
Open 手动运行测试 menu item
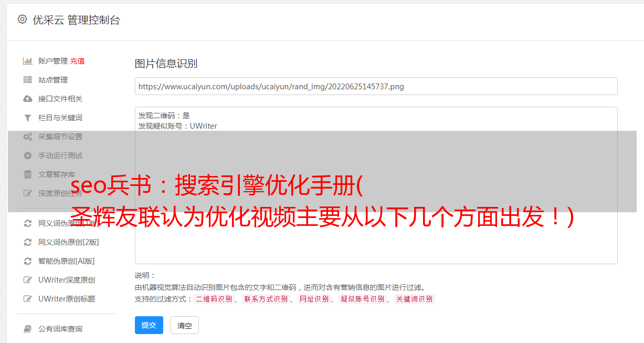60,155
